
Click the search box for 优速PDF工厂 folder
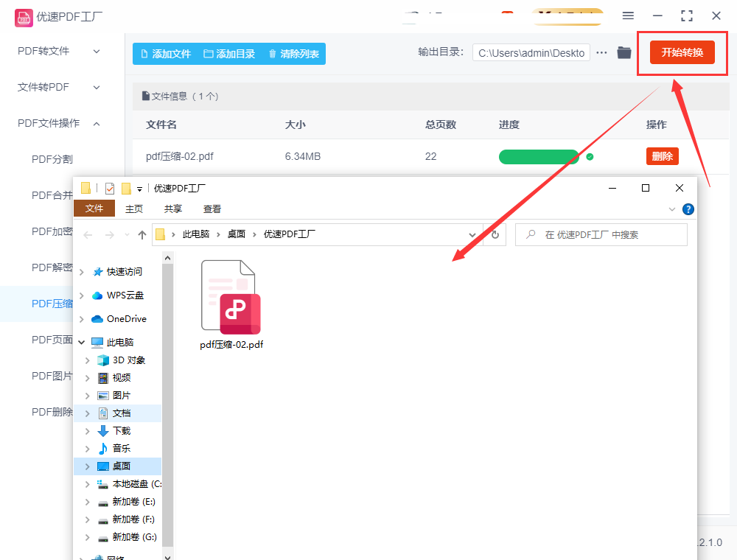(x=601, y=234)
